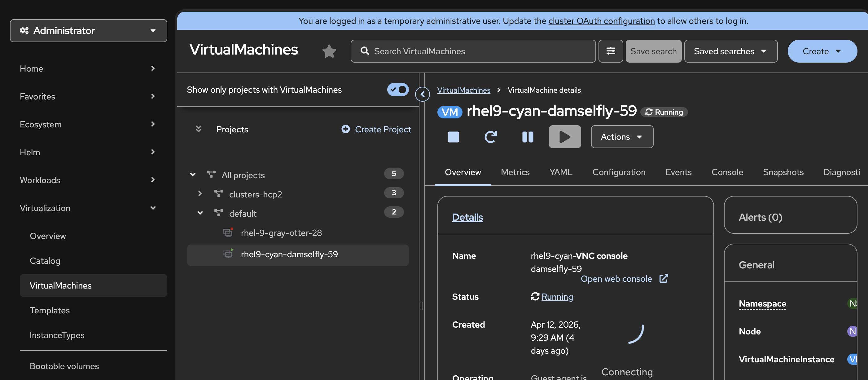Open the Administrator perspective switcher

tap(89, 31)
